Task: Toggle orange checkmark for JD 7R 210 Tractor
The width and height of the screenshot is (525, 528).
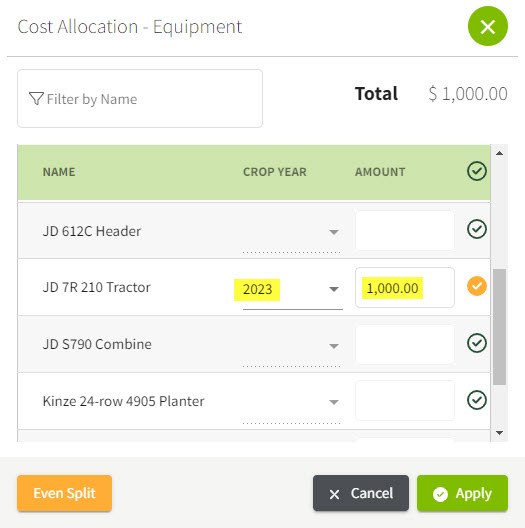Action: point(477,286)
